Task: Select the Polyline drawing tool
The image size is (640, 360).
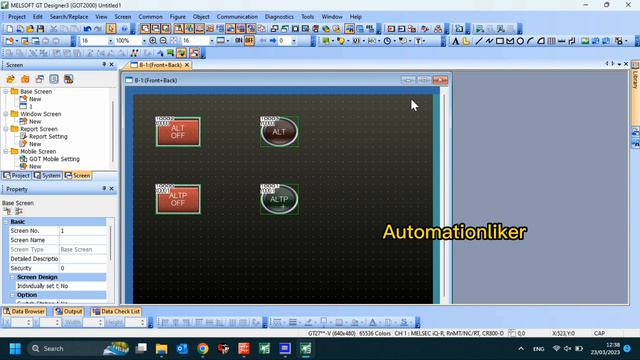Action: pyautogui.click(x=489, y=41)
